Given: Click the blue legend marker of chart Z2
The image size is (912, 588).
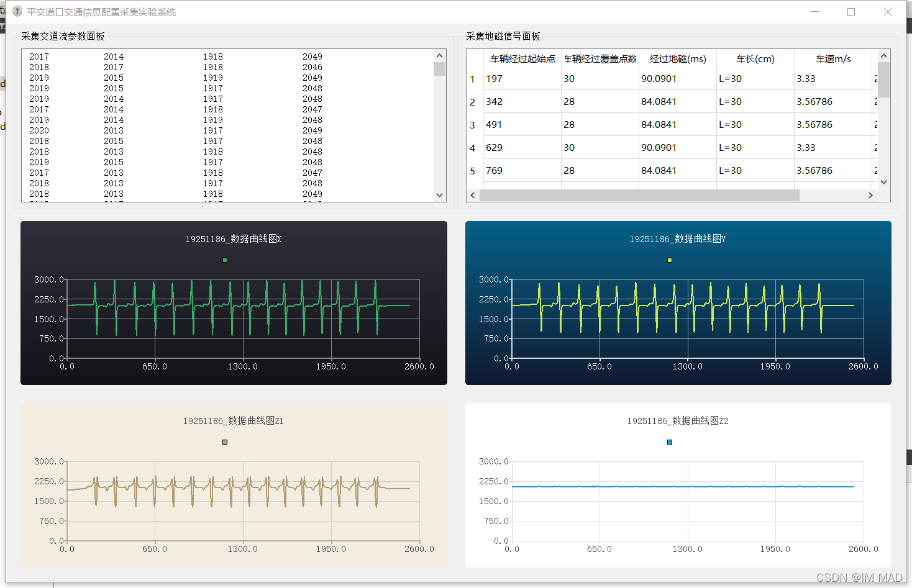Looking at the screenshot, I should [x=670, y=442].
